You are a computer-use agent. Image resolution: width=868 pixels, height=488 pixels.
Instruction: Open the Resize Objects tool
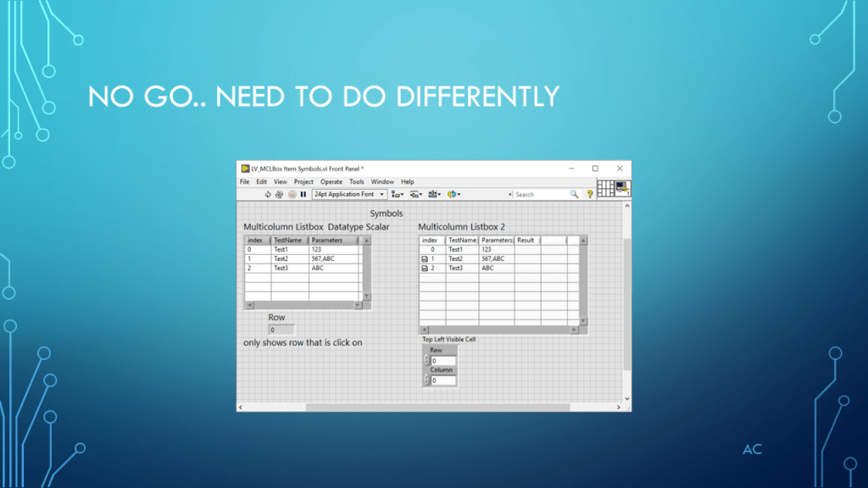pos(434,194)
